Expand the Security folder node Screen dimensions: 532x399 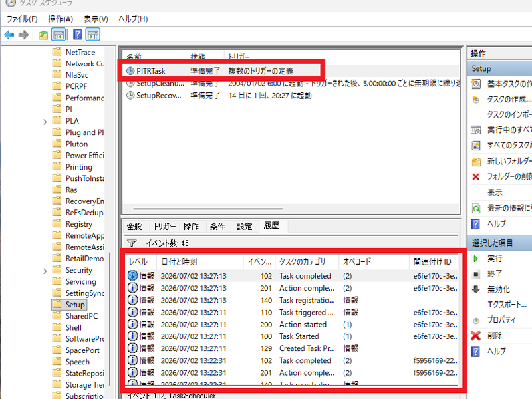(45, 271)
